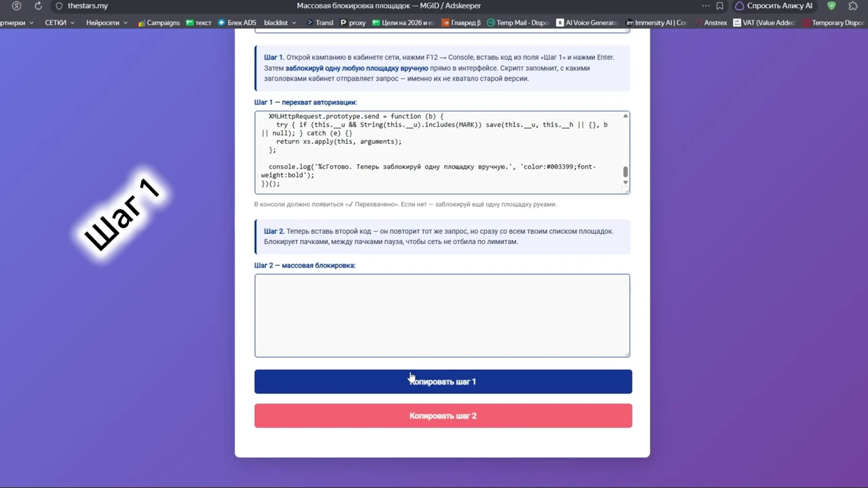Screen dimensions: 868x488
Task: Click the Yandex logo icon in the toolbar
Action: tap(16, 6)
